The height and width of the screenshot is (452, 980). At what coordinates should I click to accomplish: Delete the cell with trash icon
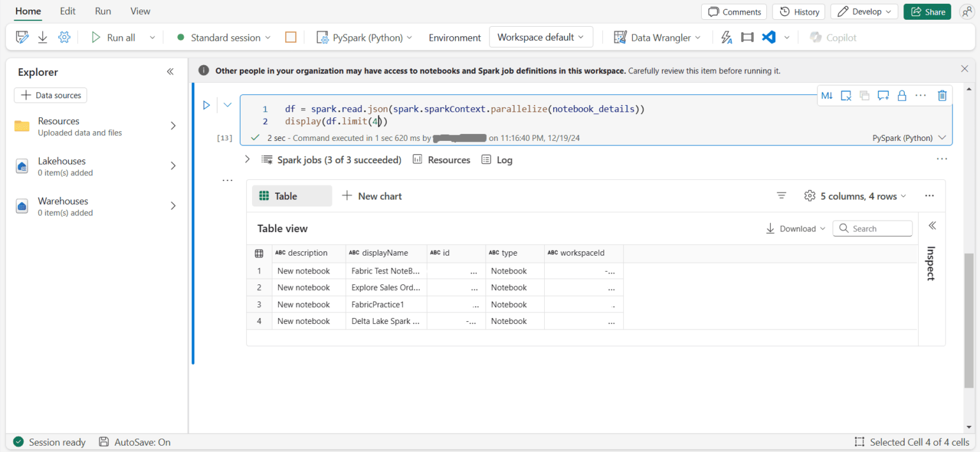942,96
